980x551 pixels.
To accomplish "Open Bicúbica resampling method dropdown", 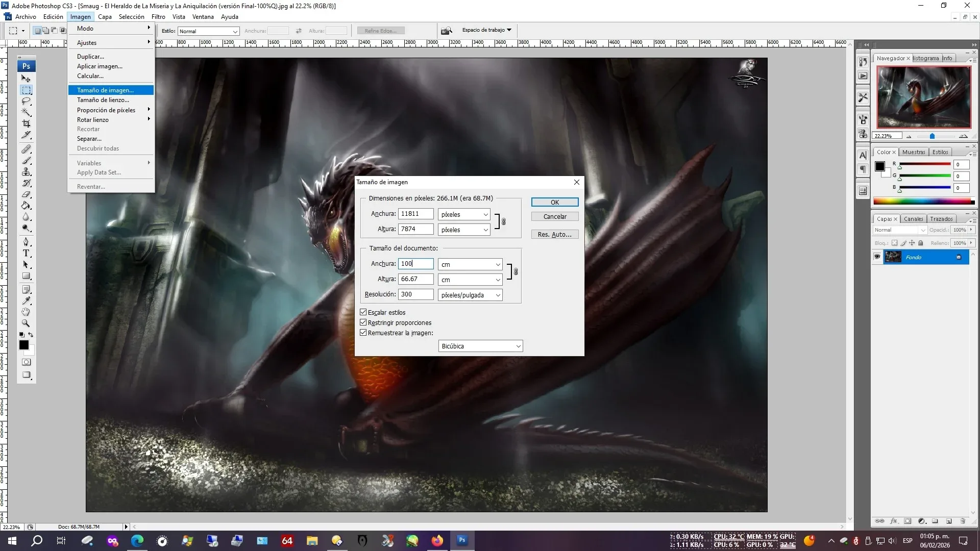I will (x=480, y=346).
